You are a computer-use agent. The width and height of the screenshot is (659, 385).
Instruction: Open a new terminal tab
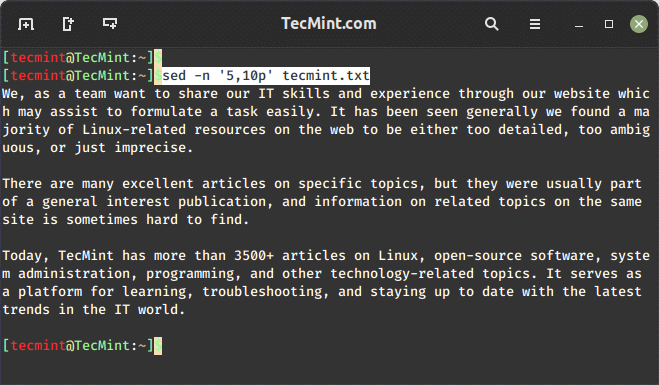(x=26, y=24)
